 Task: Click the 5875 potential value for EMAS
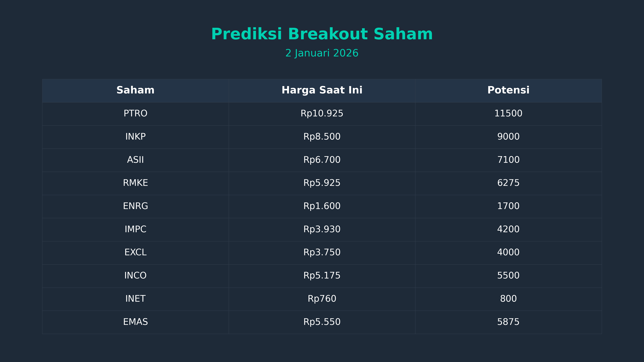point(508,322)
